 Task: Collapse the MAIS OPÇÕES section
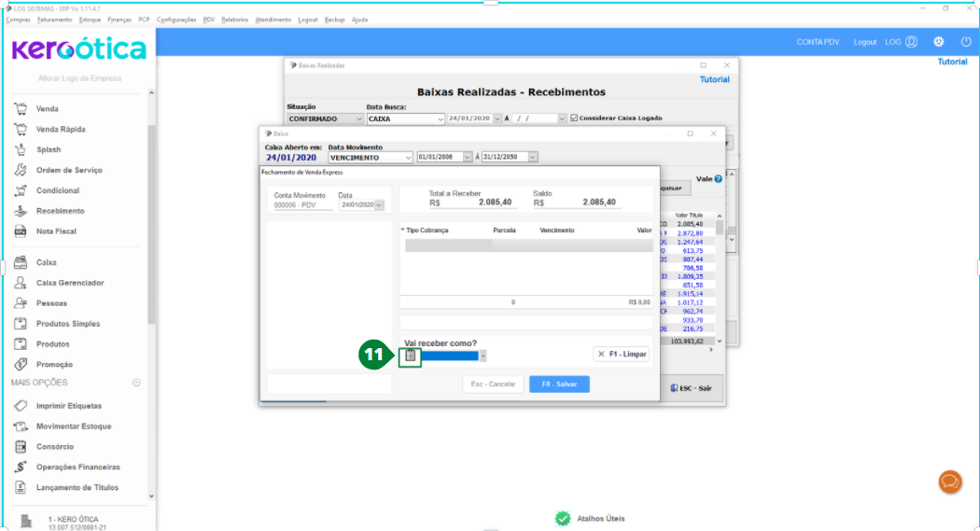[x=136, y=383]
